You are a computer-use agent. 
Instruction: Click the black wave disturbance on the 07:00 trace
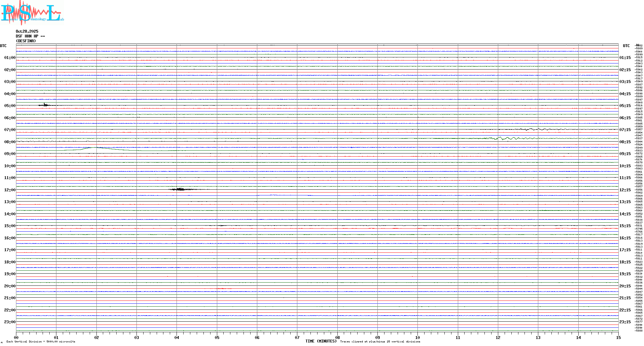[532, 129]
